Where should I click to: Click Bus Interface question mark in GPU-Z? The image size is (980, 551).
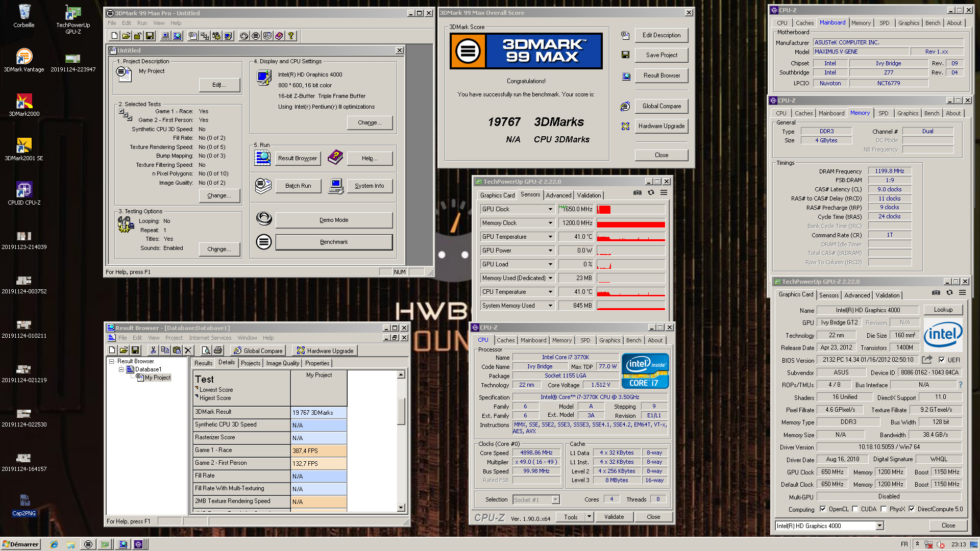coord(961,385)
